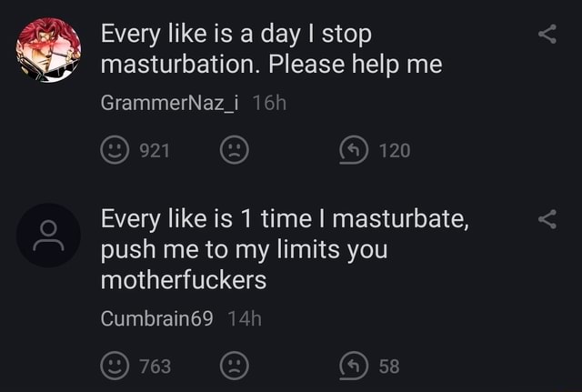This screenshot has width=582, height=392.
Task: View the 58 replies count
Action: (389, 367)
